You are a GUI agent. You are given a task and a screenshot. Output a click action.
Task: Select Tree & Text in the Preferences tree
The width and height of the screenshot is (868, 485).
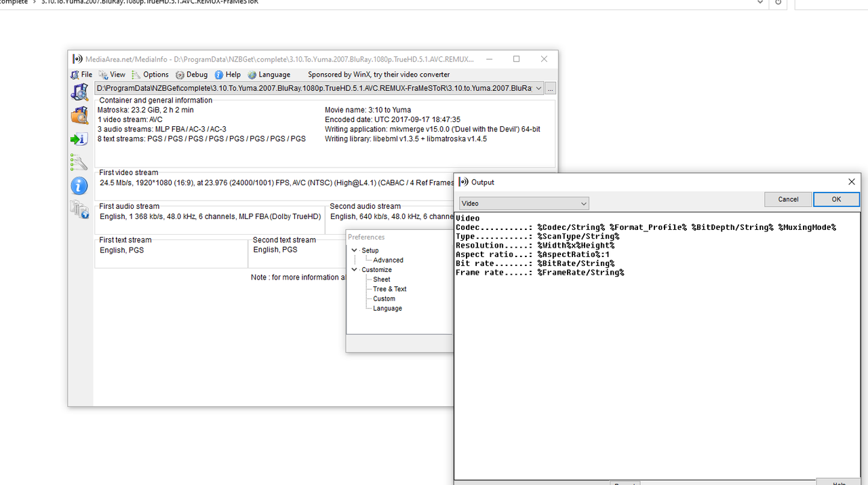390,289
